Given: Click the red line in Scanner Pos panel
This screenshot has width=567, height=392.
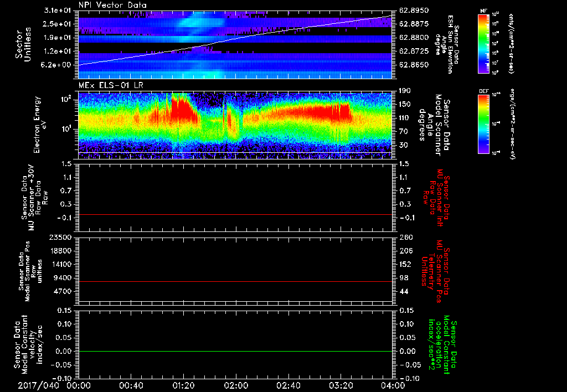Looking at the screenshot, I should click(x=235, y=281).
